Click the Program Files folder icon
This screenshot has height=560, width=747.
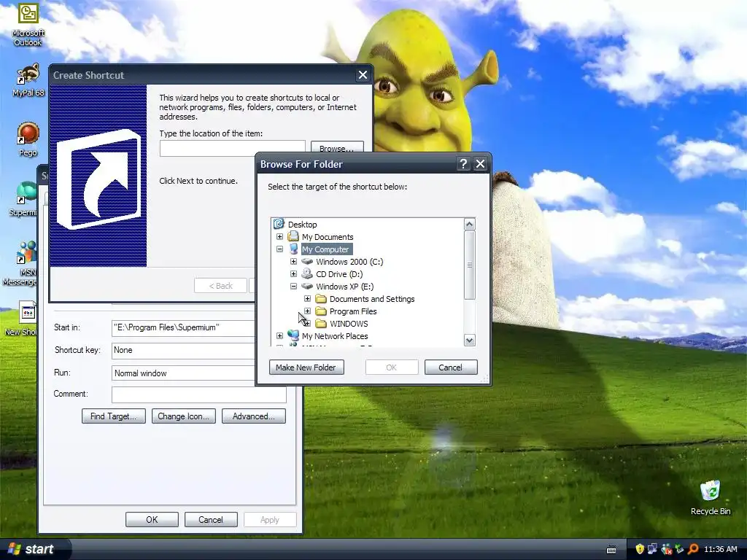[321, 311]
